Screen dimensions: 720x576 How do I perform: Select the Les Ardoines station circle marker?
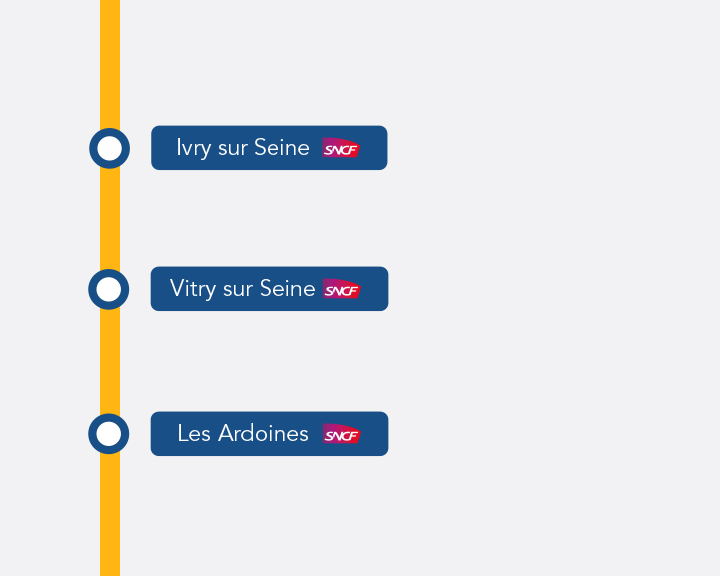tap(109, 434)
